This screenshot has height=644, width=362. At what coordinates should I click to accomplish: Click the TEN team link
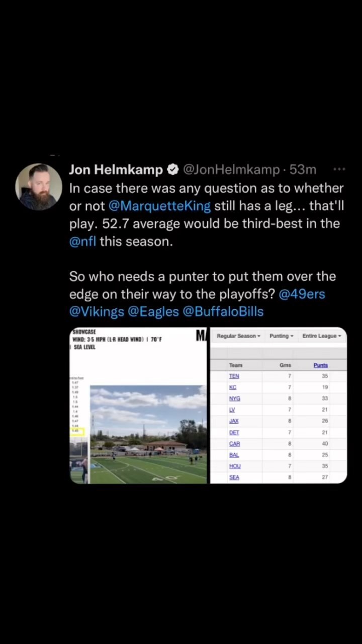click(x=234, y=376)
